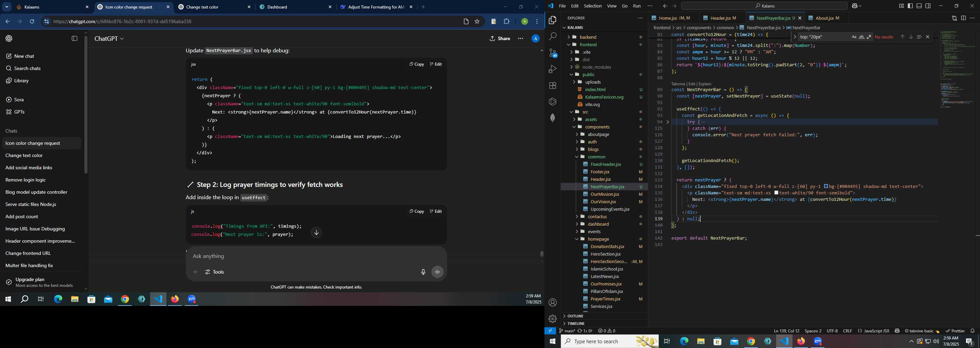Image resolution: width=980 pixels, height=348 pixels.
Task: Toggle Secondary Side Bar in VS Code title bar
Action: (x=928, y=6)
